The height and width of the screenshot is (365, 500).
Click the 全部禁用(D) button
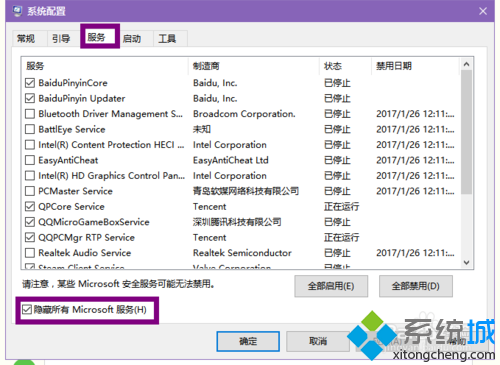point(416,286)
